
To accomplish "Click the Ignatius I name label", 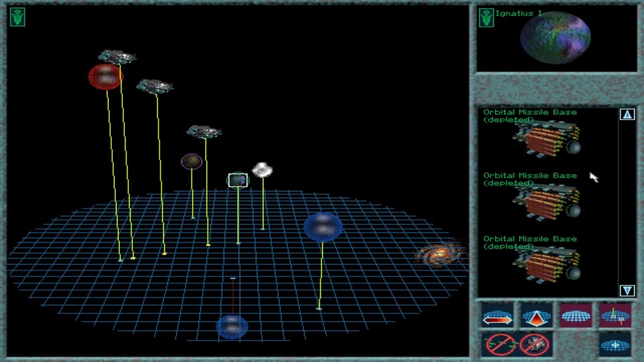I will (x=518, y=14).
